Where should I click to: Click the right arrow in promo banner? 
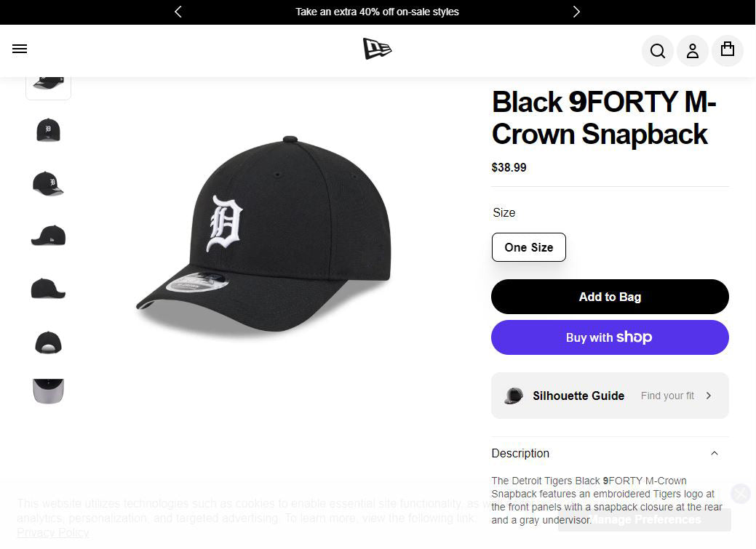point(576,12)
